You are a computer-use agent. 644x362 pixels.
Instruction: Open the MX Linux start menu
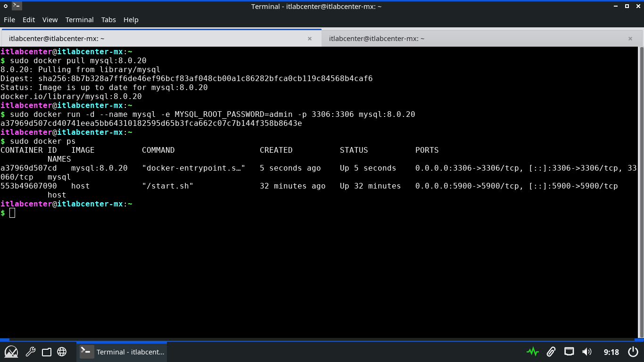pyautogui.click(x=11, y=352)
